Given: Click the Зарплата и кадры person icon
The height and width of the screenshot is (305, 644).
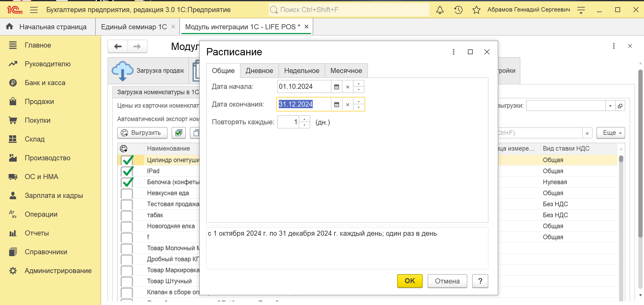Looking at the screenshot, I should click(13, 195).
